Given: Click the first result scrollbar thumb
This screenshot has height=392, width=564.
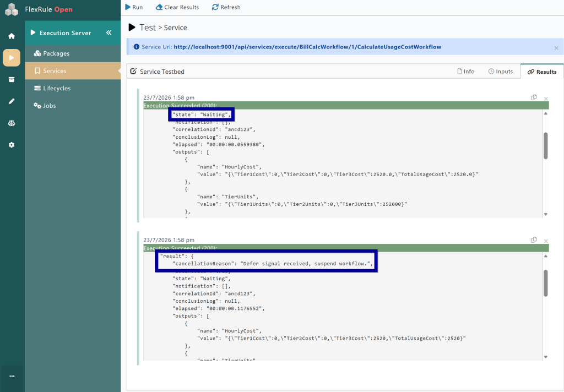Looking at the screenshot, I should pos(546,146).
